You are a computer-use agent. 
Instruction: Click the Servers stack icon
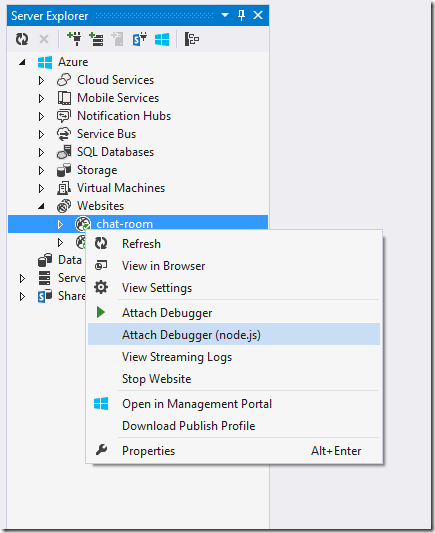[x=45, y=278]
